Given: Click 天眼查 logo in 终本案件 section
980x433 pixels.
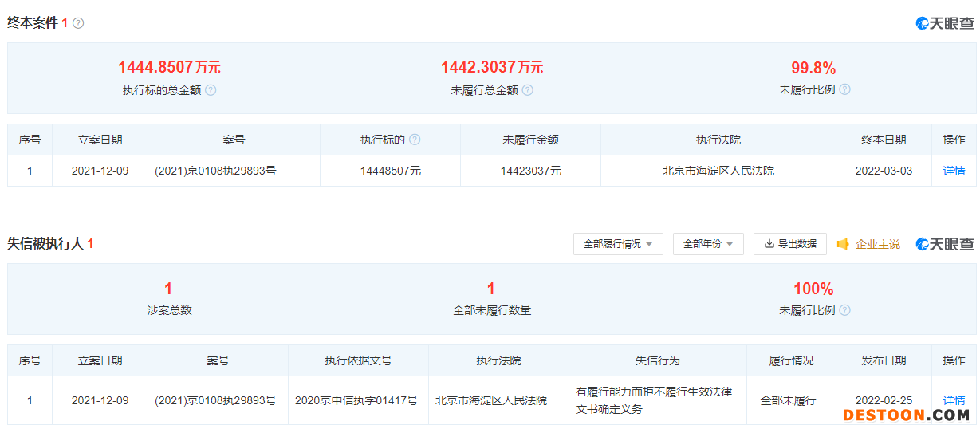Looking at the screenshot, I should 945,23.
